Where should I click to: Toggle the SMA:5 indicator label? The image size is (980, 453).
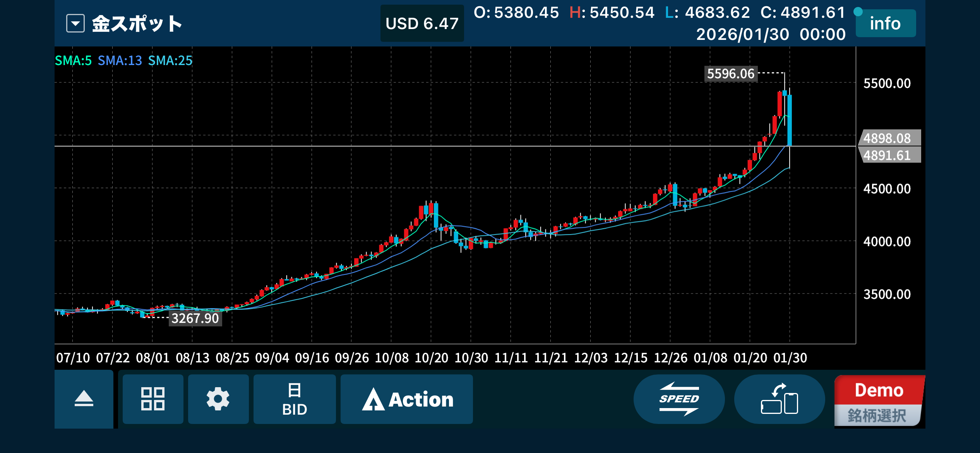pos(73,61)
